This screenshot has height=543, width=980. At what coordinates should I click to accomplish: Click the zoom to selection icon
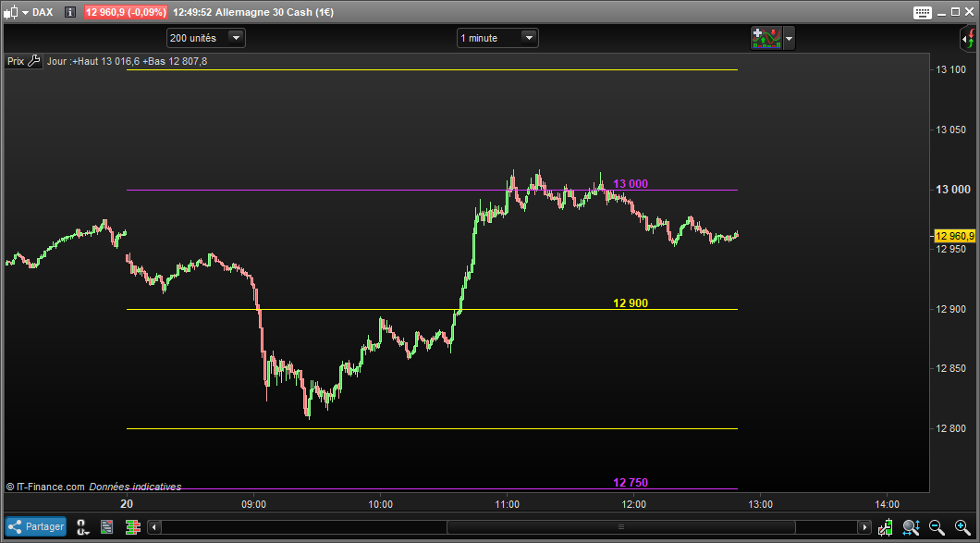tap(911, 527)
